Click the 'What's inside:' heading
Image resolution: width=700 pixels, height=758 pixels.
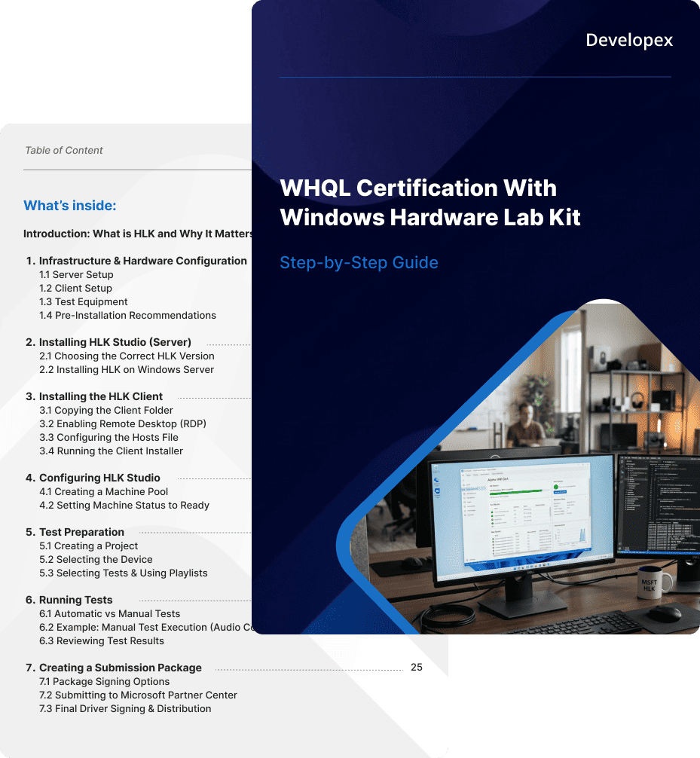pos(70,206)
